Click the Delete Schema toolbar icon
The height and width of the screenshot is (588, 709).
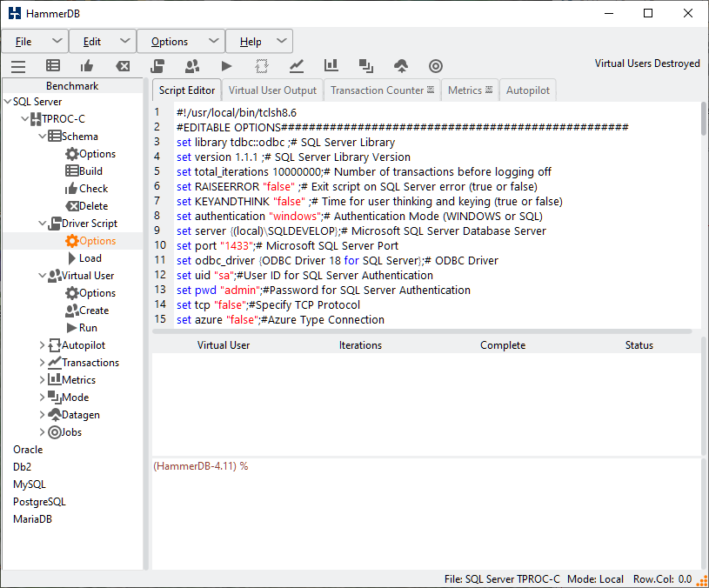pyautogui.click(x=123, y=66)
